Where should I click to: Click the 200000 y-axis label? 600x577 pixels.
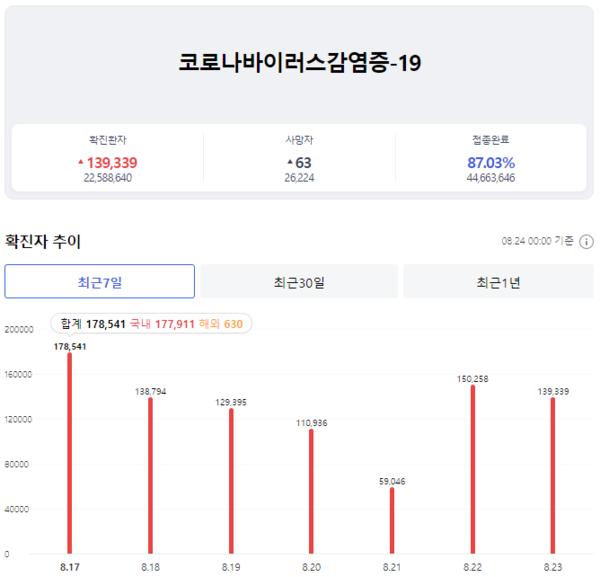tap(19, 329)
